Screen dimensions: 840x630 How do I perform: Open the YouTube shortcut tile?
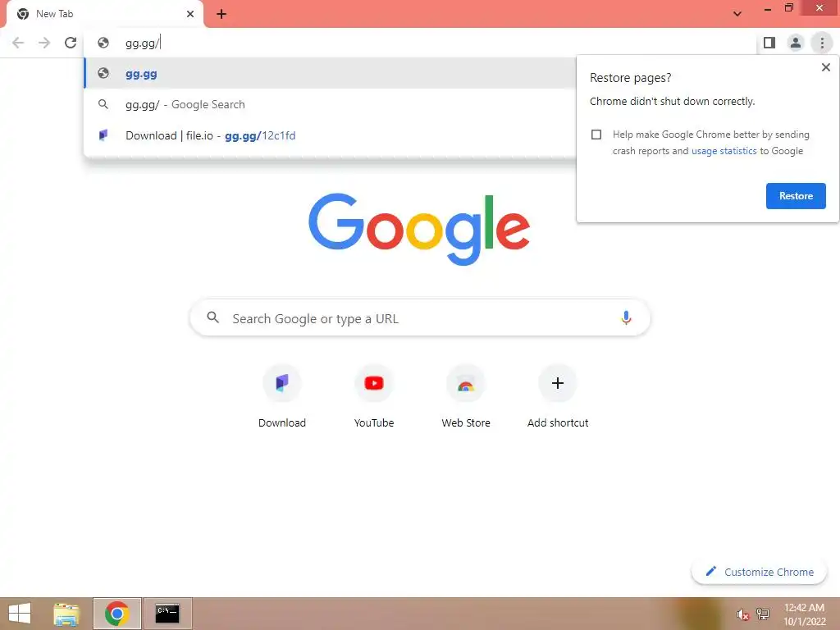(374, 397)
